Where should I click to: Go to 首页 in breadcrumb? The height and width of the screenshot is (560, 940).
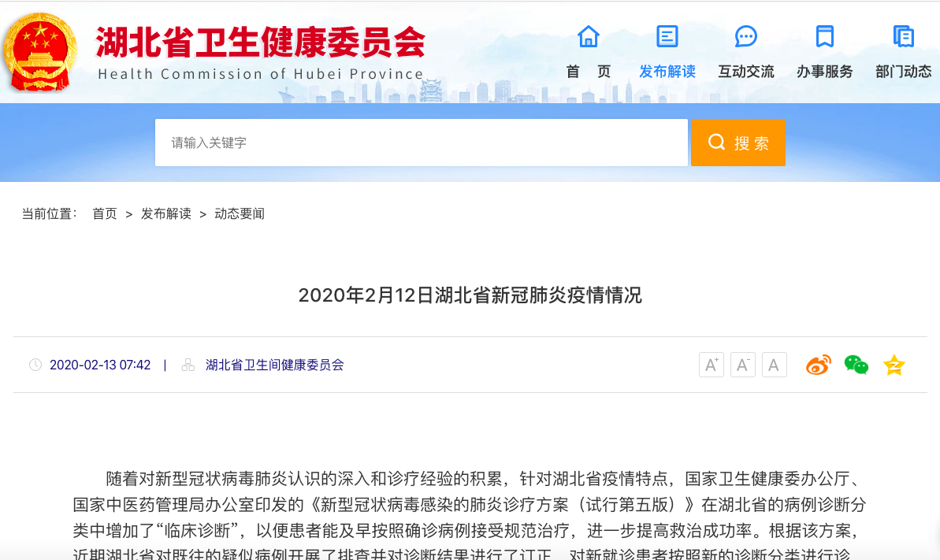pos(104,213)
